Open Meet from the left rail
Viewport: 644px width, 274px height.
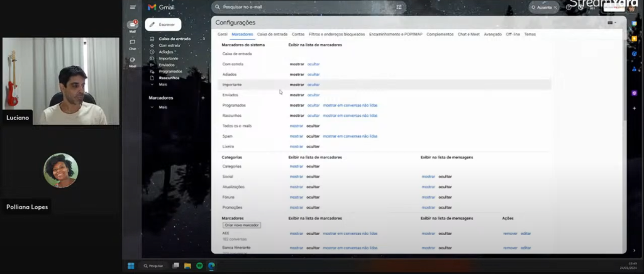coord(132,61)
